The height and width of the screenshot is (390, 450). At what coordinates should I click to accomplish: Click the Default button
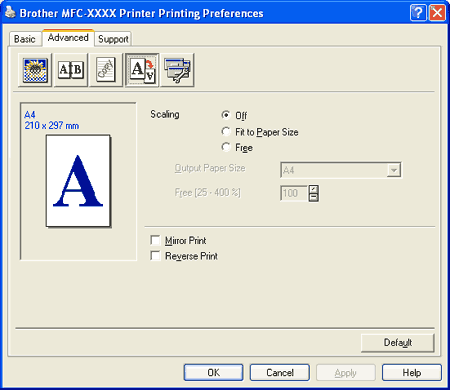(x=398, y=343)
